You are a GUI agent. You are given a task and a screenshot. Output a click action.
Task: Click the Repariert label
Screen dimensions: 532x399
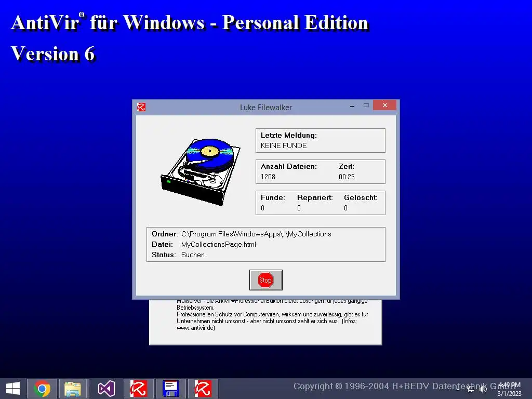coord(315,198)
